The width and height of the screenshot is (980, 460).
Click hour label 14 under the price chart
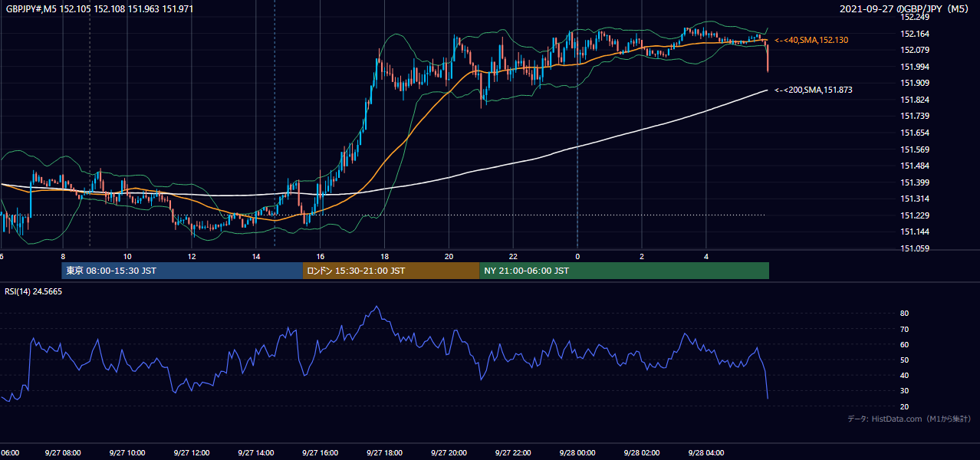[x=256, y=257]
